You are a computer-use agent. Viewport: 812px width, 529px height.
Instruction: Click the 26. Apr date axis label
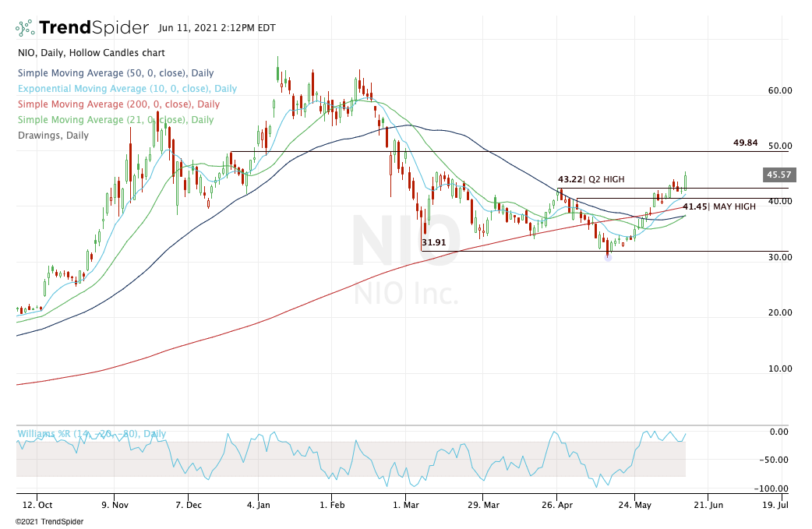[557, 505]
